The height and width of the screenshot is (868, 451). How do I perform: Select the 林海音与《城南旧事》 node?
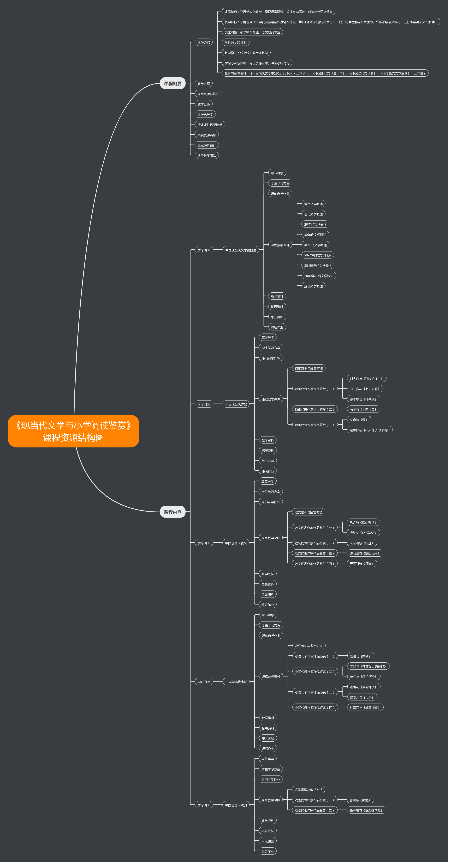pyautogui.click(x=365, y=707)
